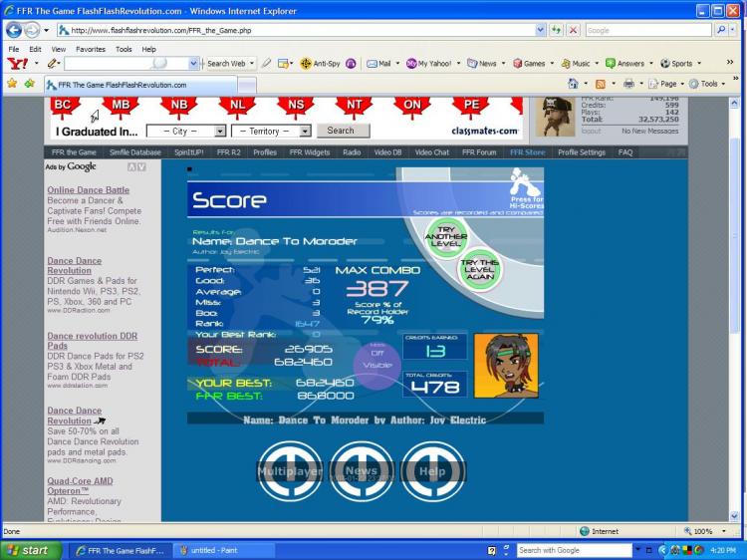Click the round Help icon
The image size is (747, 560).
tap(432, 470)
